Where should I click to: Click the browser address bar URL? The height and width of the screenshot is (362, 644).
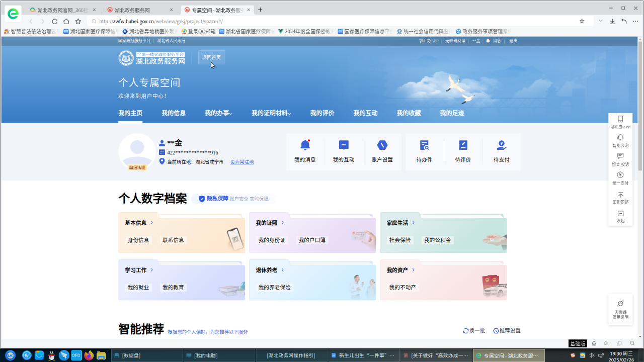click(x=161, y=22)
